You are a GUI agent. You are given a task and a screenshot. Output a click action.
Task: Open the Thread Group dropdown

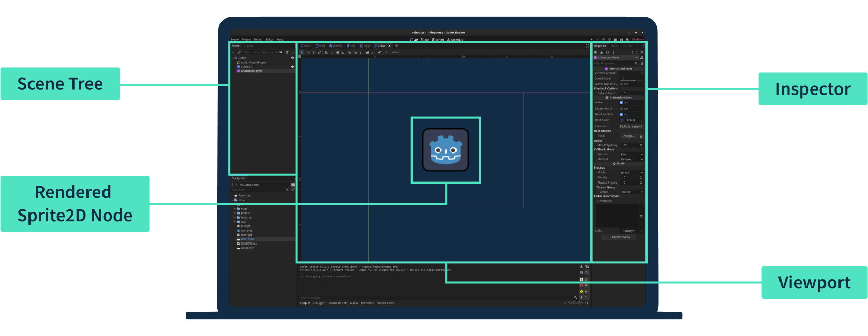(x=631, y=192)
